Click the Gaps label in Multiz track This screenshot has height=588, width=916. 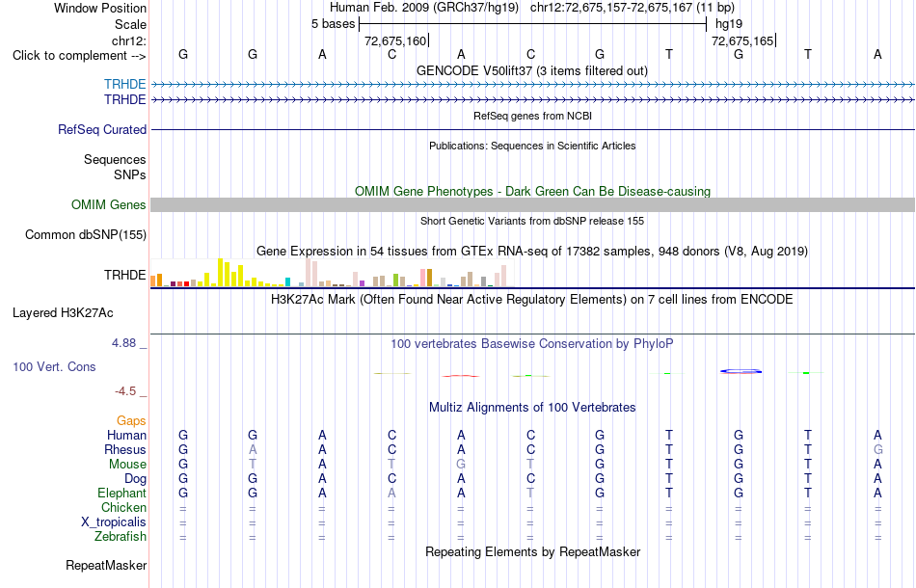click(131, 421)
